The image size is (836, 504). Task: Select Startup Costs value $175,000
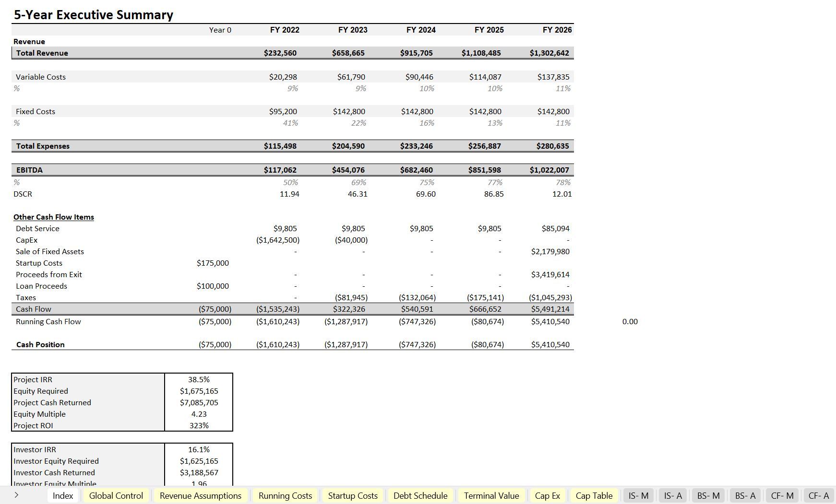[213, 263]
